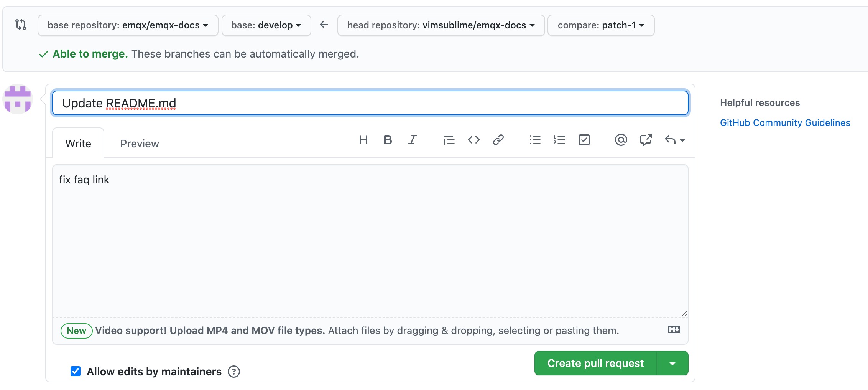Click the compare changes swap icon
Viewport: 868px width, 390px height.
[x=21, y=25]
